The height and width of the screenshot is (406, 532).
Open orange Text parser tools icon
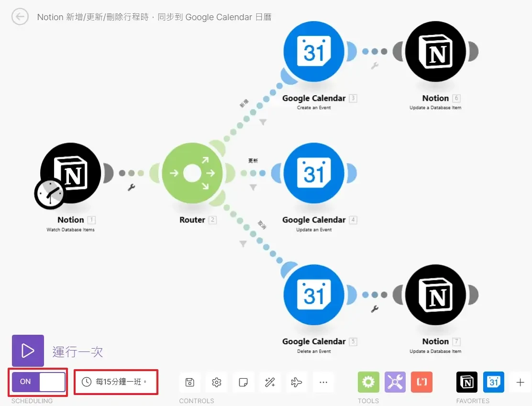pos(421,382)
